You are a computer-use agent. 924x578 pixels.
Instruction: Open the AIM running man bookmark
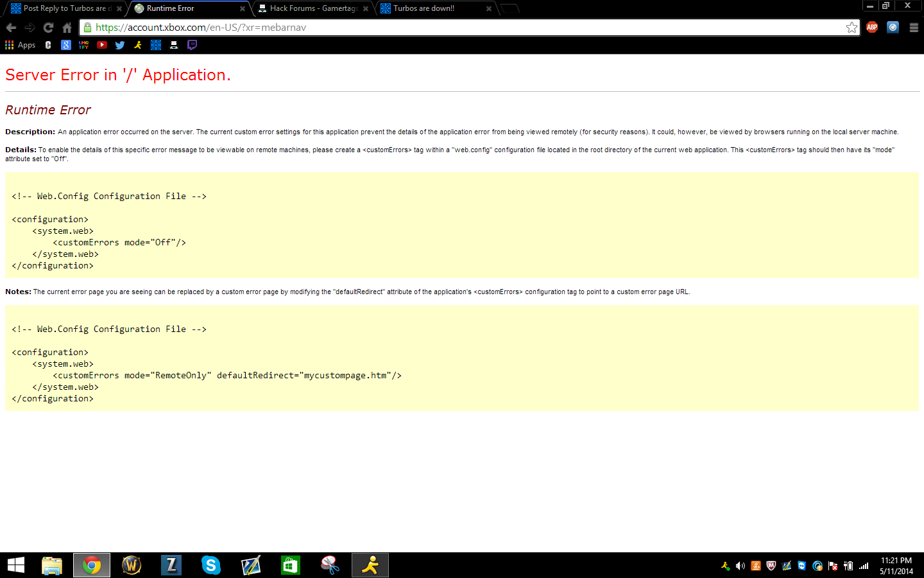pyautogui.click(x=138, y=45)
